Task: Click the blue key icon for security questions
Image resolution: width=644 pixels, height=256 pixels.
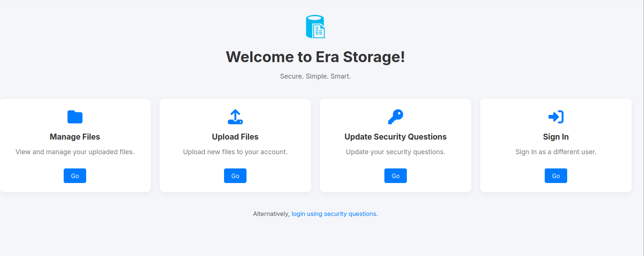Action: 395,116
